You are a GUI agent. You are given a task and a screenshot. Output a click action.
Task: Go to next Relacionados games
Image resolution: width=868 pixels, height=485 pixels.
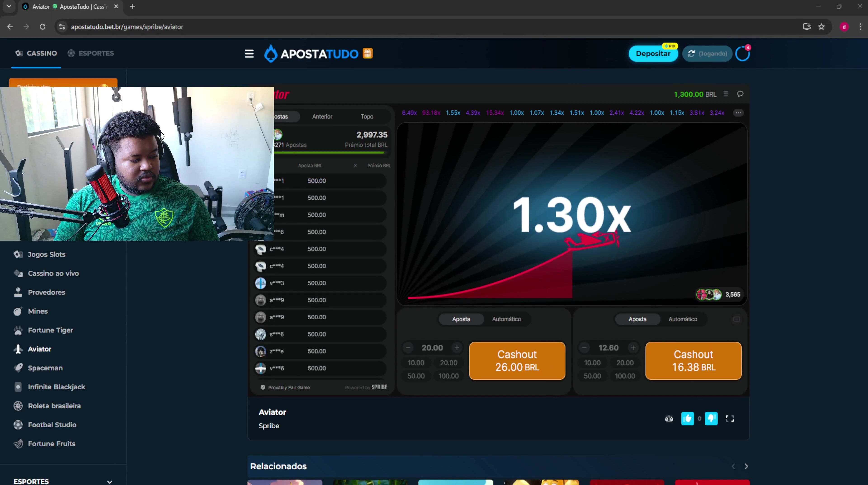click(746, 466)
